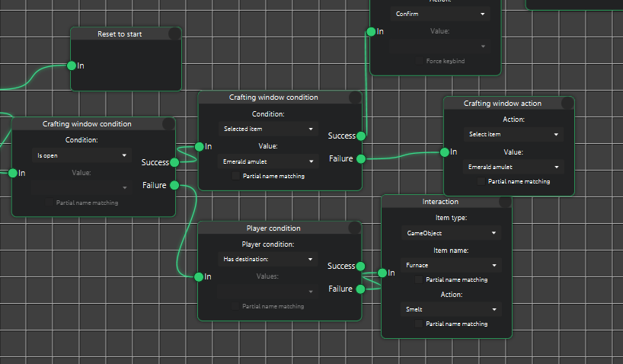This screenshot has height=364, width=623.
Task: Open the Select item action dropdown
Action: click(x=513, y=134)
